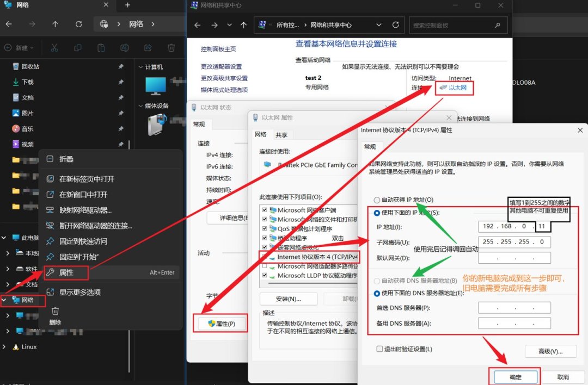Click 高级(V)... button

550,351
